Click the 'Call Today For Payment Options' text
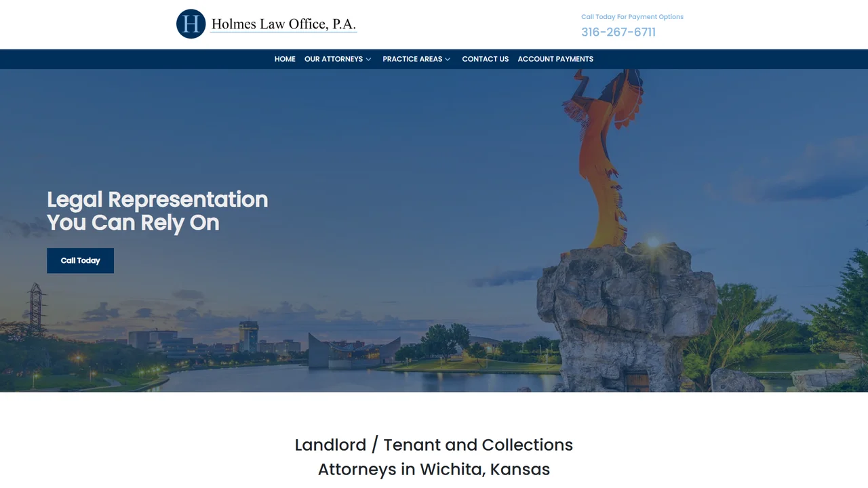The width and height of the screenshot is (868, 488). coord(632,17)
